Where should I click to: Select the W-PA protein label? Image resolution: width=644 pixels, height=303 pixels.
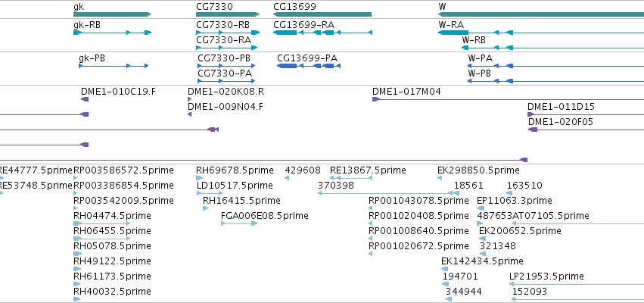pos(480,58)
